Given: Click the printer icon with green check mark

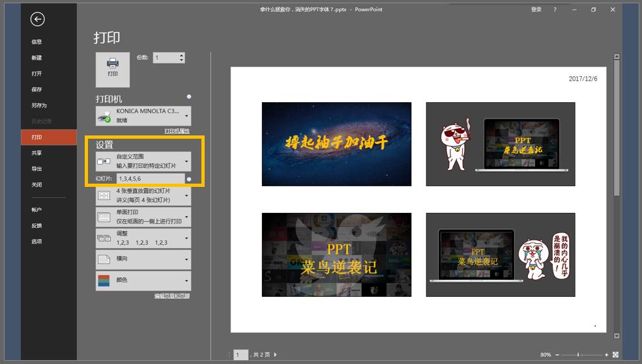Looking at the screenshot, I should [x=104, y=117].
